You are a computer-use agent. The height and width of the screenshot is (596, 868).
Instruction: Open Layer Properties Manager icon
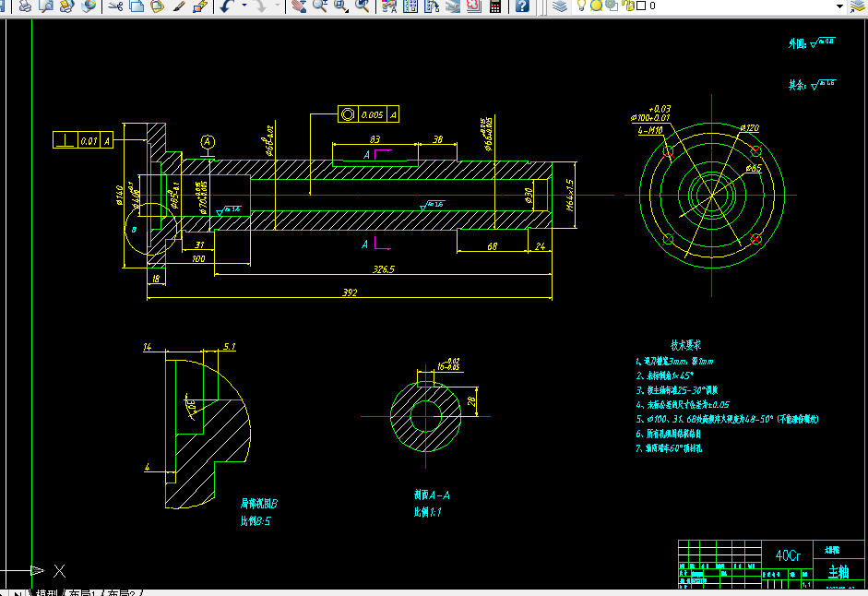coord(560,6)
